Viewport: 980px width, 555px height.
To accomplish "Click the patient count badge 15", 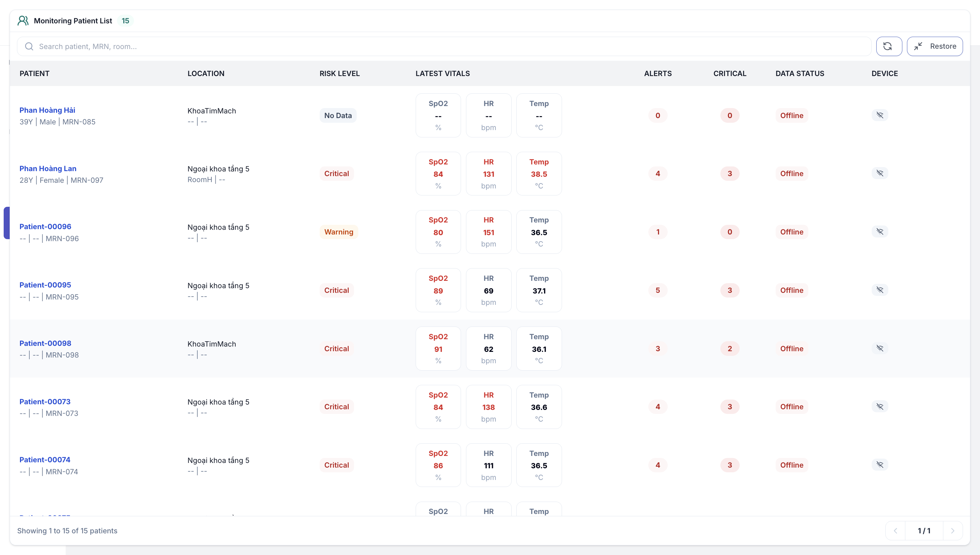I will pyautogui.click(x=125, y=21).
